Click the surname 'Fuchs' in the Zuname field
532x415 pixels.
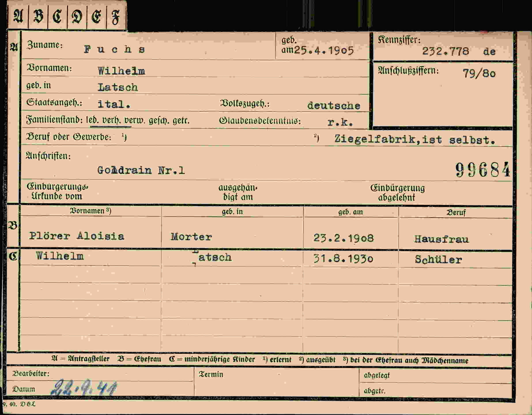tap(115, 49)
